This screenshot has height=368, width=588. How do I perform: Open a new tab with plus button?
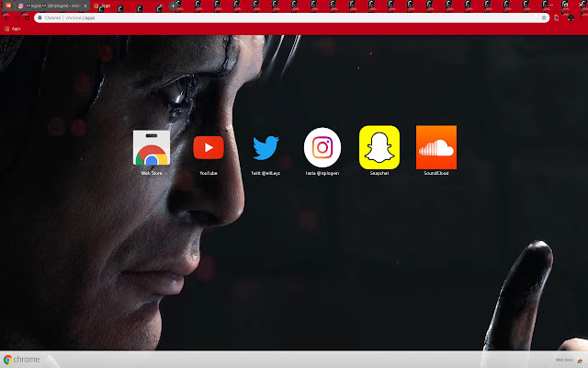pos(173,6)
